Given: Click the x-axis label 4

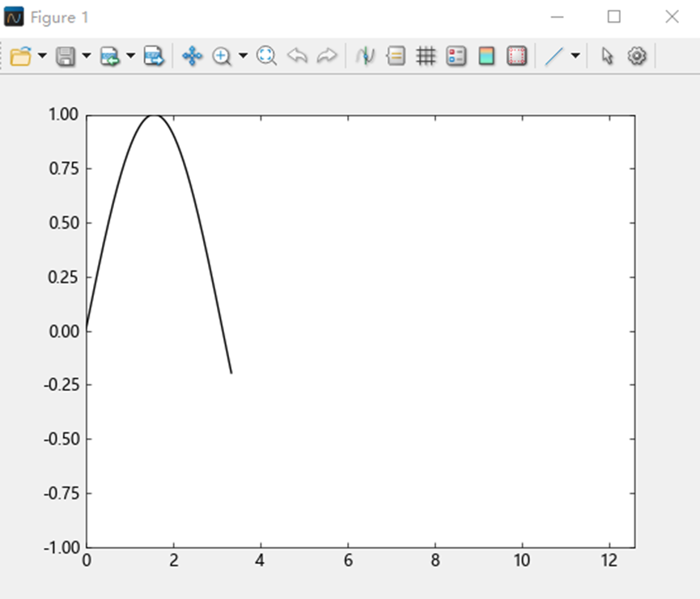Looking at the screenshot, I should (261, 561).
